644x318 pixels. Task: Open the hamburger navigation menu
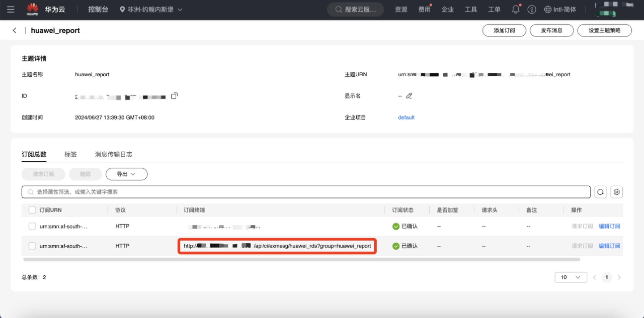click(11, 10)
